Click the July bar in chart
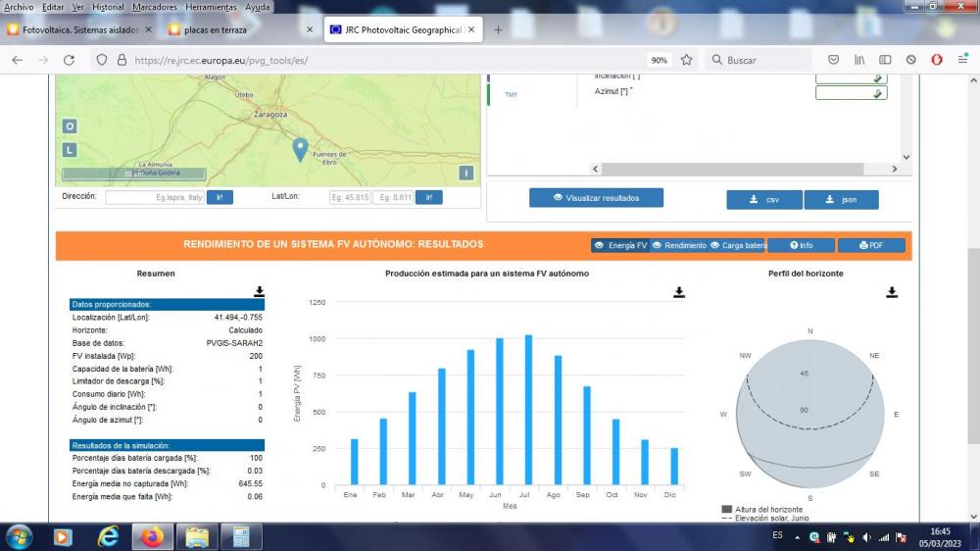 pyautogui.click(x=529, y=410)
